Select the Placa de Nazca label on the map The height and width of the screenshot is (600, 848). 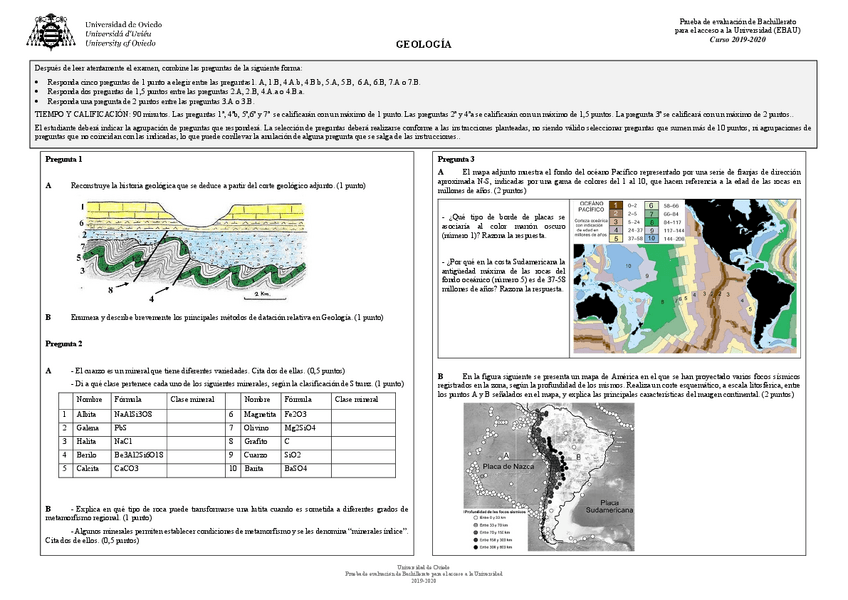(509, 464)
